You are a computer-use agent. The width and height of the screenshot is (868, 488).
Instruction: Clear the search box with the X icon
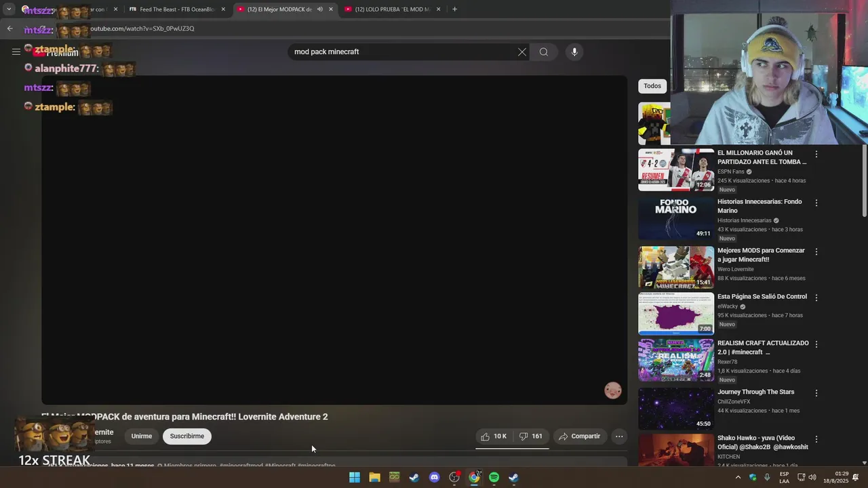(x=522, y=52)
